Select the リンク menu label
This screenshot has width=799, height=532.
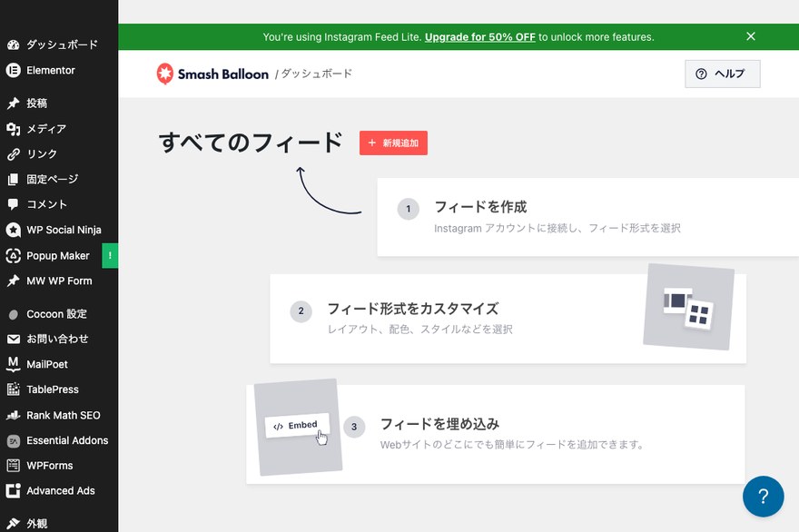click(42, 154)
